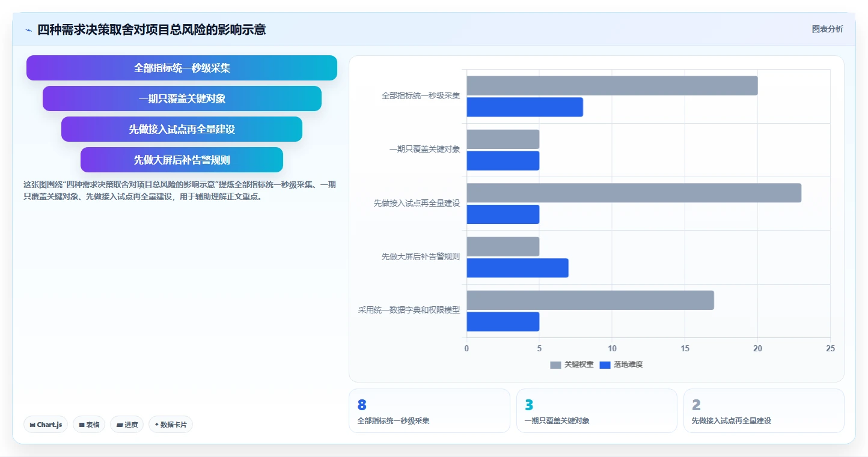
Task: Click the 数据卡片 tag chip
Action: pos(171,425)
